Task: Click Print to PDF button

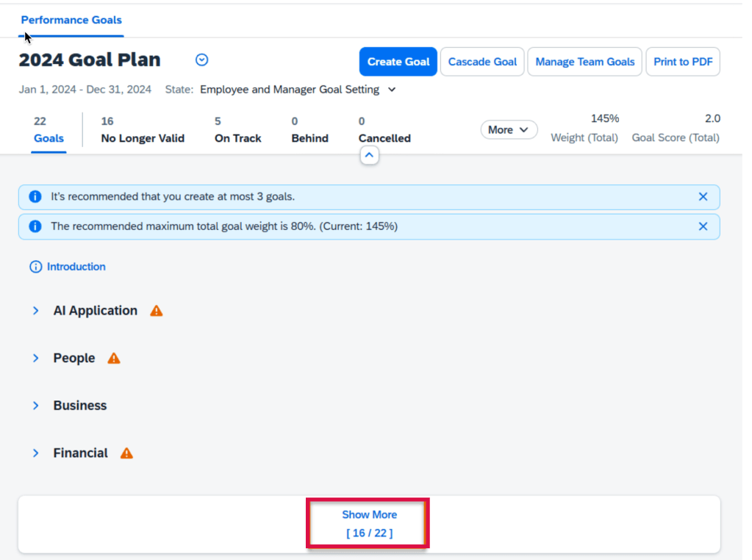Action: pos(683,62)
